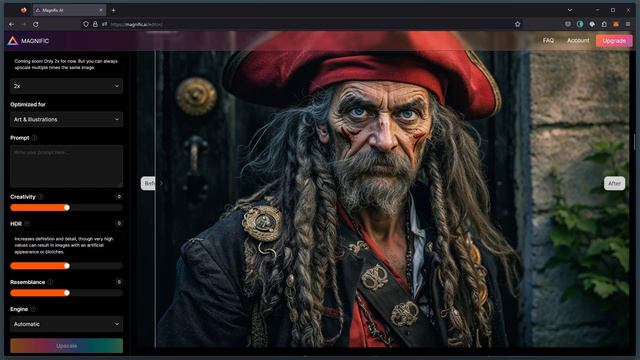This screenshot has width=640, height=360.
Task: Open the 2x scale factor dropdown
Action: [67, 86]
